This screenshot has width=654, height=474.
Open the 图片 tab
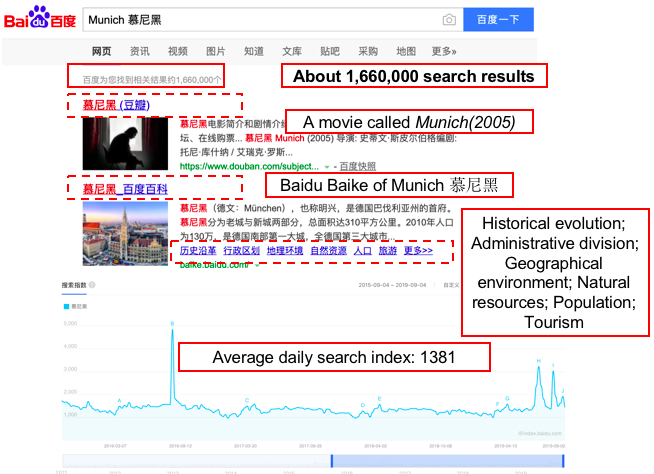(216, 51)
